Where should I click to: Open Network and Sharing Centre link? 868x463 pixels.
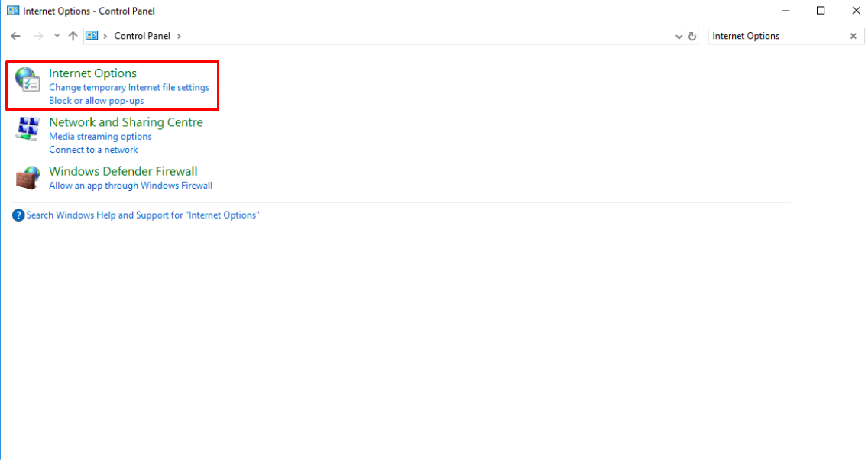(125, 122)
